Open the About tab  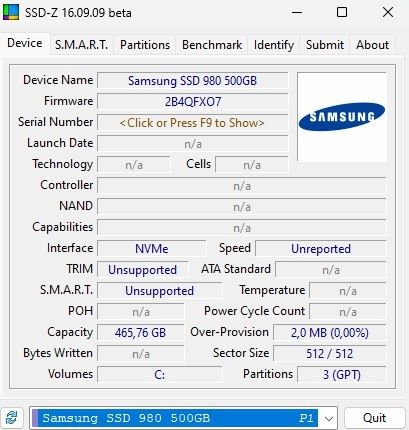(x=372, y=45)
